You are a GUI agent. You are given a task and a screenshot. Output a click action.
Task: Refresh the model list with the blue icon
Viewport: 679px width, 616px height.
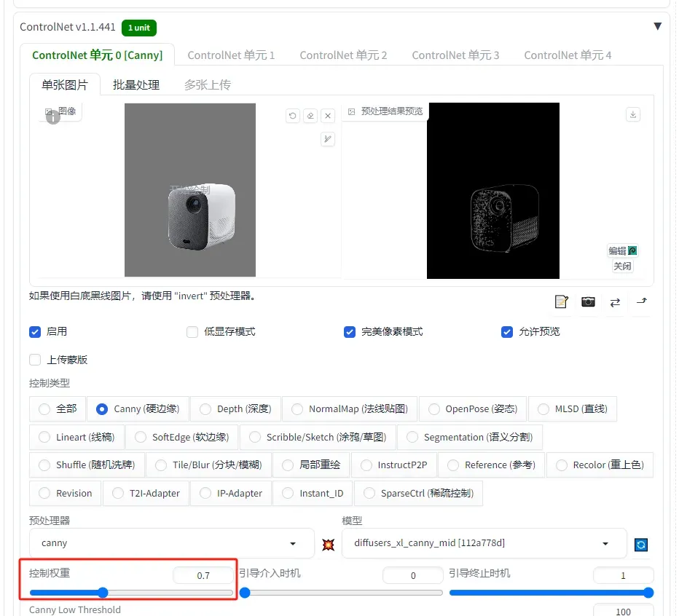pyautogui.click(x=641, y=545)
